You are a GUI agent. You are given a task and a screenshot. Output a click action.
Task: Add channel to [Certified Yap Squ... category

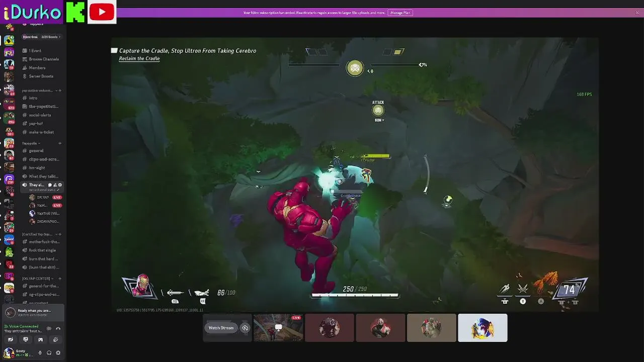pos(60,234)
